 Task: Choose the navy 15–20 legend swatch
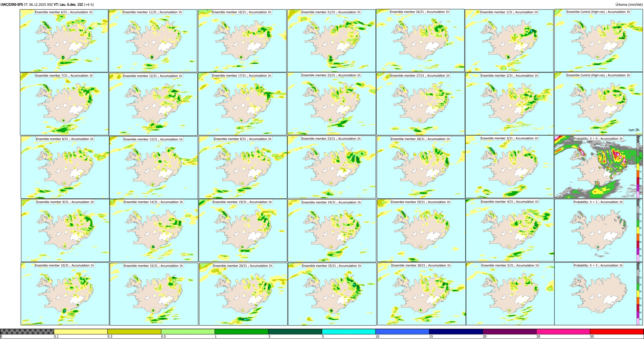click(x=456, y=332)
